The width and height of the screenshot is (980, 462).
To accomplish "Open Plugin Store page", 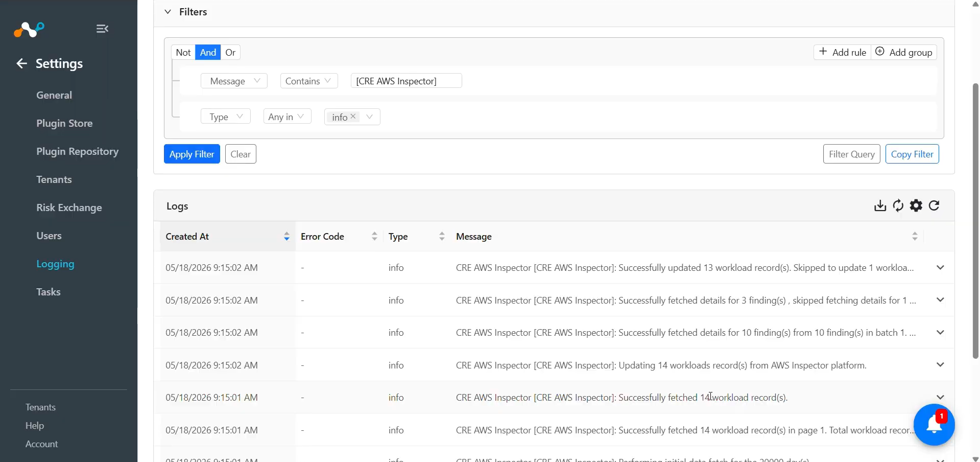I will pyautogui.click(x=64, y=123).
